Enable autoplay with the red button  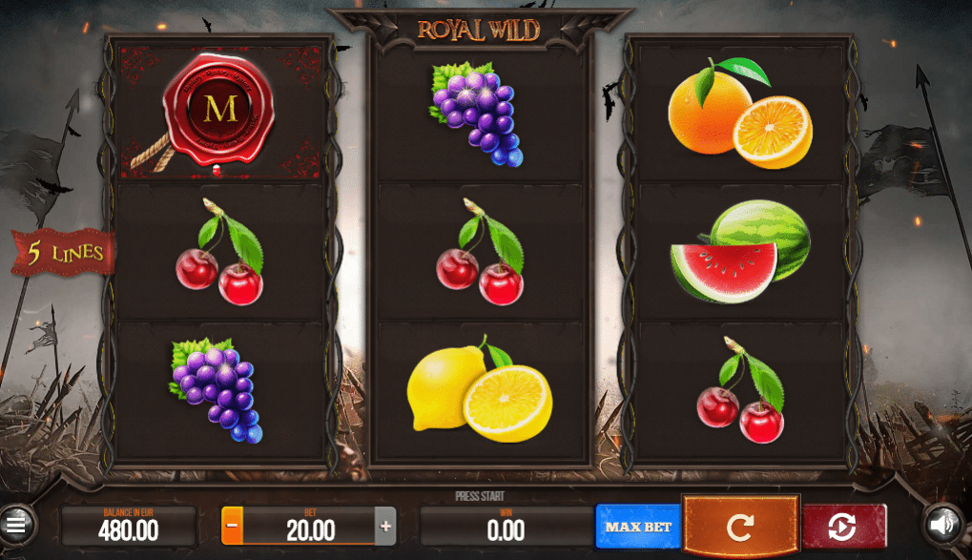pyautogui.click(x=843, y=527)
